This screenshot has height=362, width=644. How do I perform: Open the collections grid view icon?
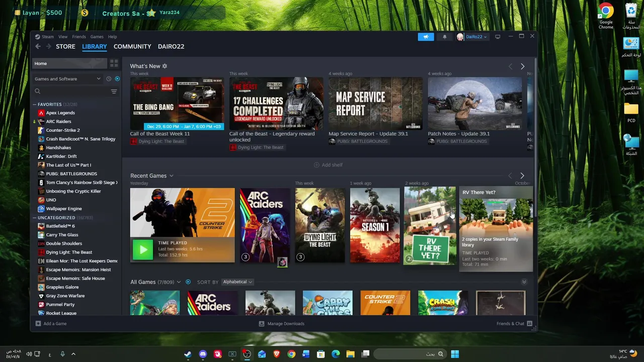point(114,63)
